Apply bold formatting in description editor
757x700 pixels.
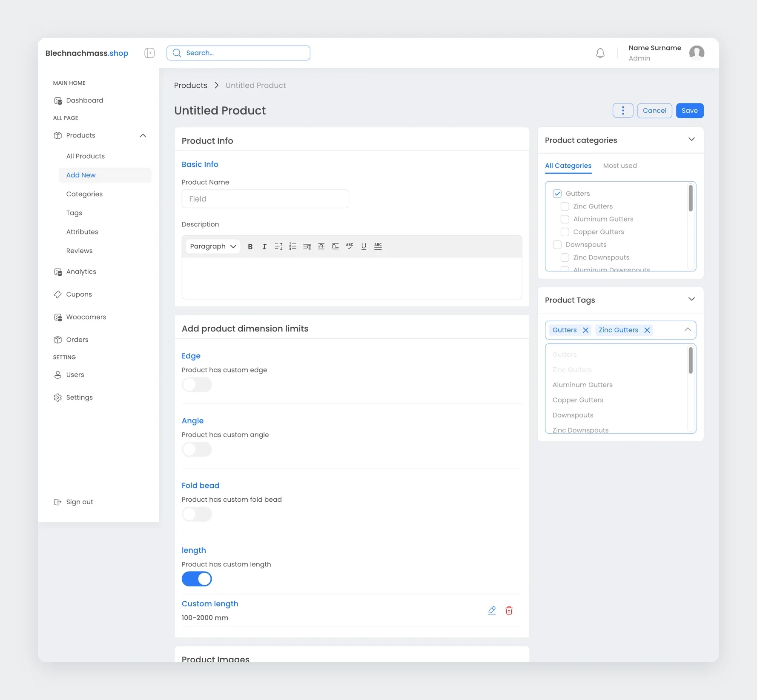[250, 246]
